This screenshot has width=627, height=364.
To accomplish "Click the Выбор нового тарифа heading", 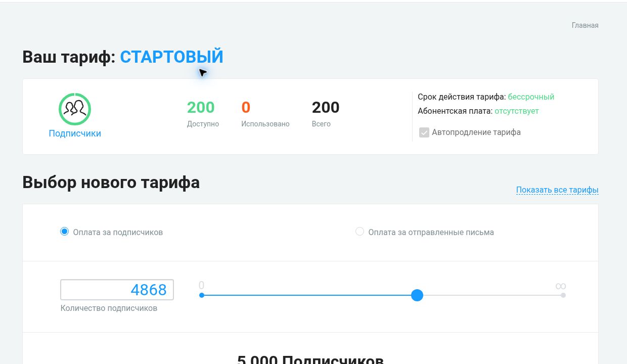I will 111,182.
